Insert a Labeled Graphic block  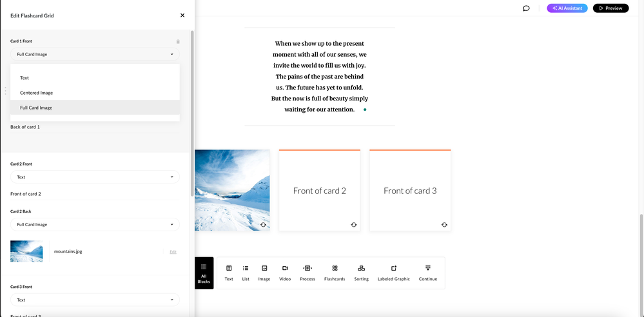tap(393, 273)
